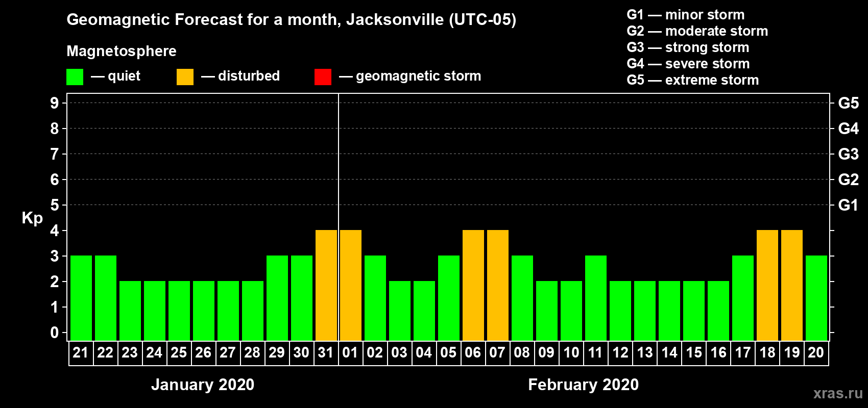Click the G5 label on right axis
The width and height of the screenshot is (868, 408).
coord(848,103)
